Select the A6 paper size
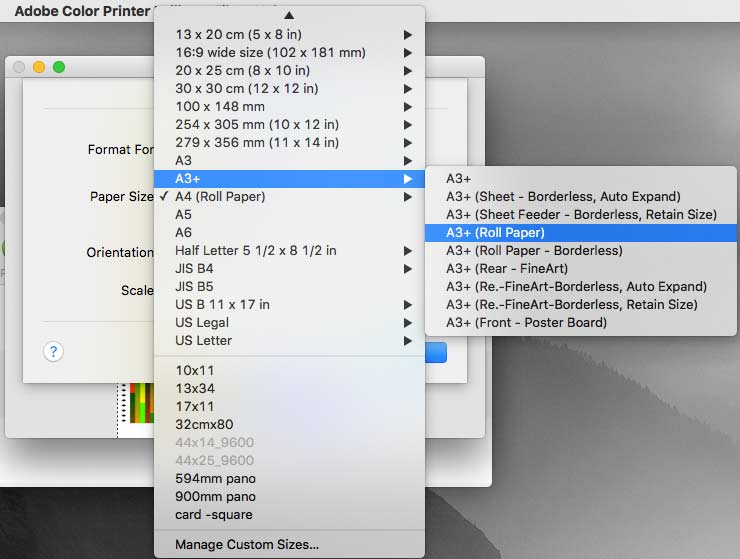The image size is (740, 559). pyautogui.click(x=289, y=233)
